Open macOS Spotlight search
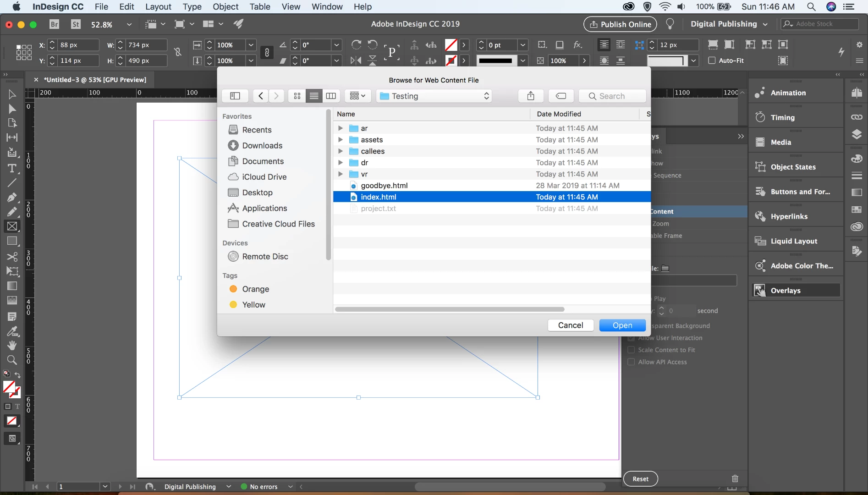868x495 pixels. 811,6
